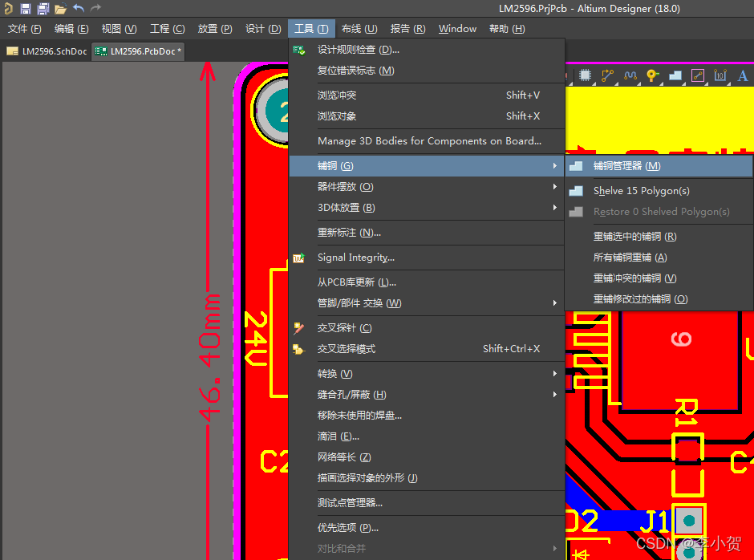Select the Place Dimension tool icon
This screenshot has width=754, height=560.
[720, 75]
